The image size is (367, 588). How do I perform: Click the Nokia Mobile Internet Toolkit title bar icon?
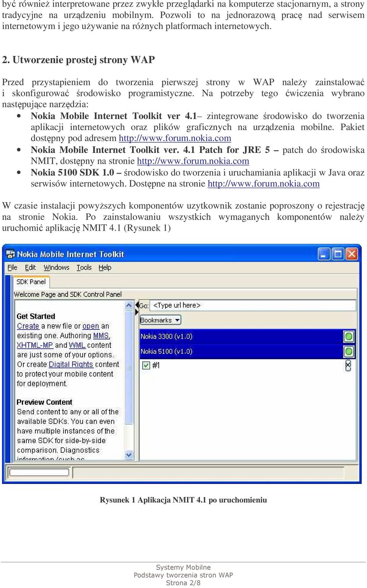[x=11, y=254]
